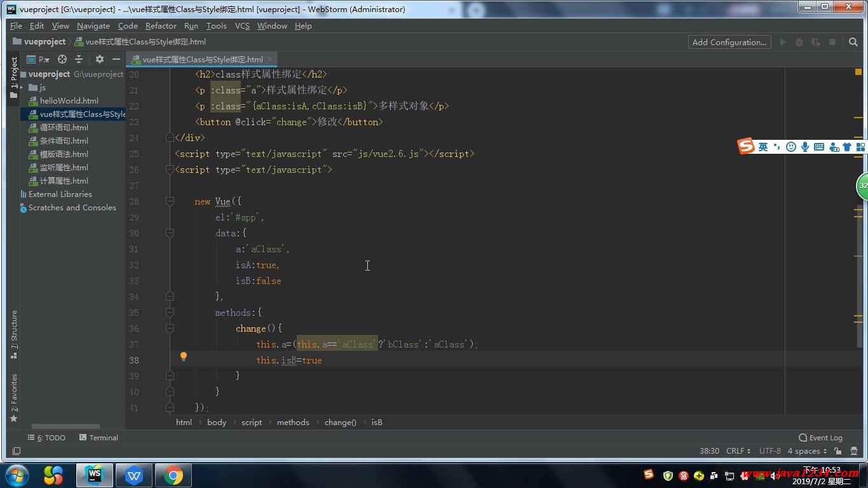Open the Windows Start menu orb

coord(17,475)
